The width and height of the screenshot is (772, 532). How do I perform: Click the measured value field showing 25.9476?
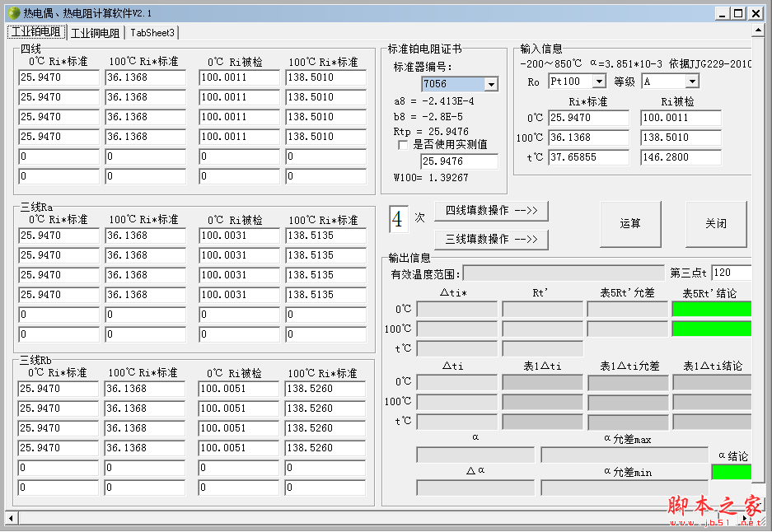click(459, 161)
